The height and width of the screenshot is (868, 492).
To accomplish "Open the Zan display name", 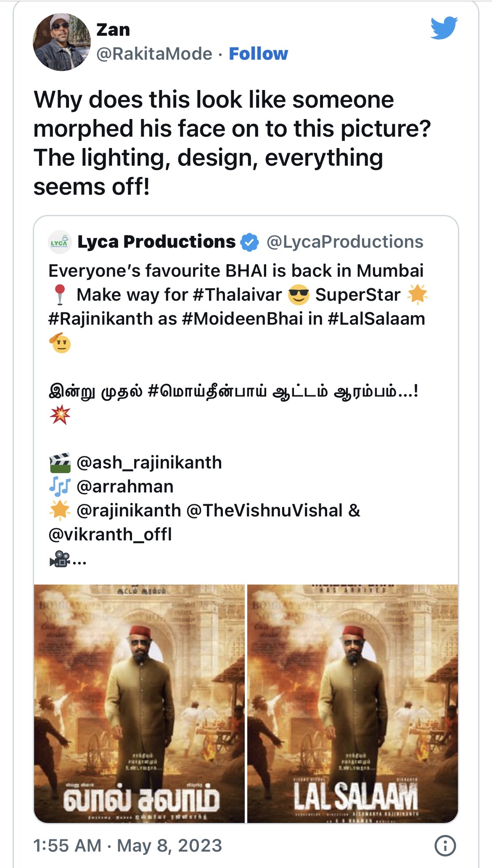I will pos(113,30).
